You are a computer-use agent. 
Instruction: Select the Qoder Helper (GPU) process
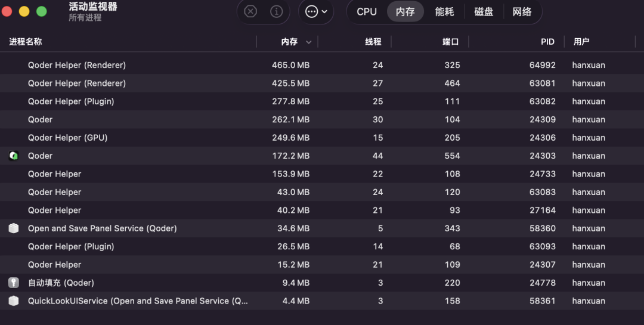click(322, 138)
